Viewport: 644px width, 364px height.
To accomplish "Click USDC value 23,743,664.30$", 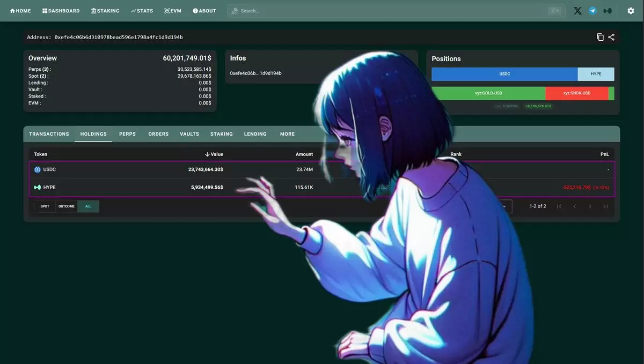I will click(206, 169).
